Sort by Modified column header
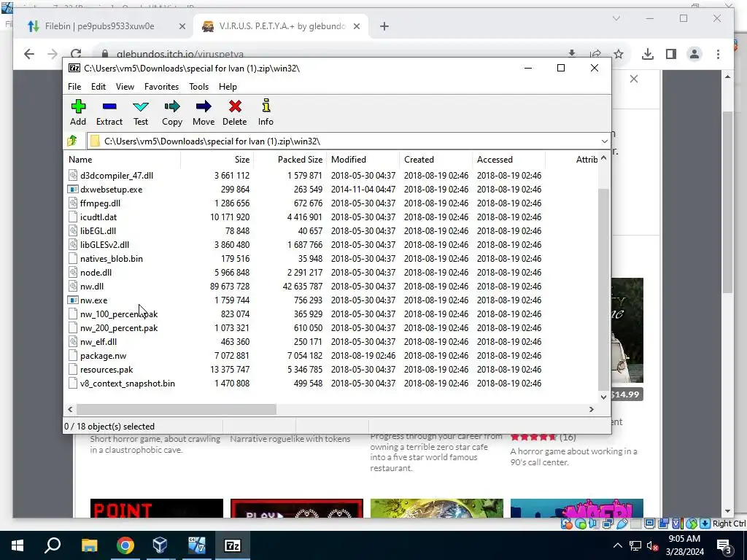This screenshot has height=560, width=747. [x=363, y=160]
